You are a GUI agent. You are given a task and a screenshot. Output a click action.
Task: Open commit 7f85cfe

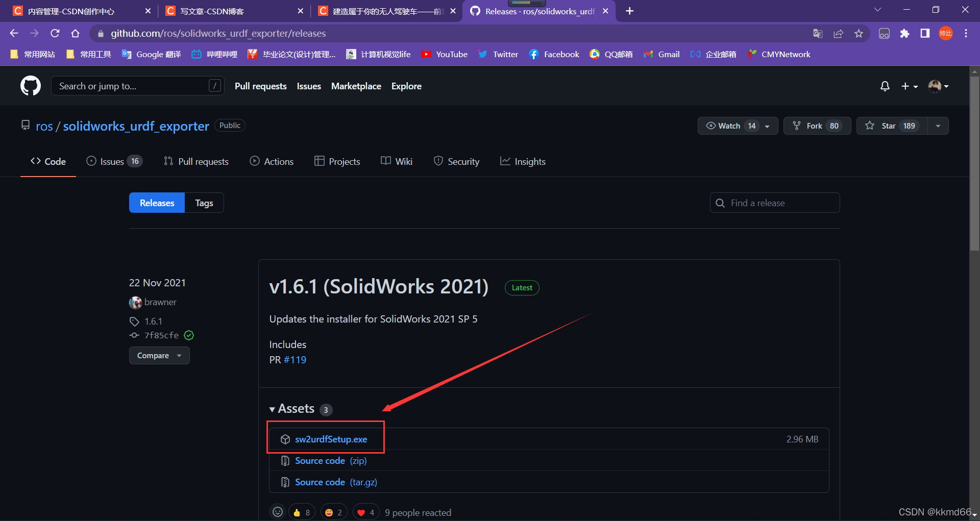pyautogui.click(x=161, y=335)
